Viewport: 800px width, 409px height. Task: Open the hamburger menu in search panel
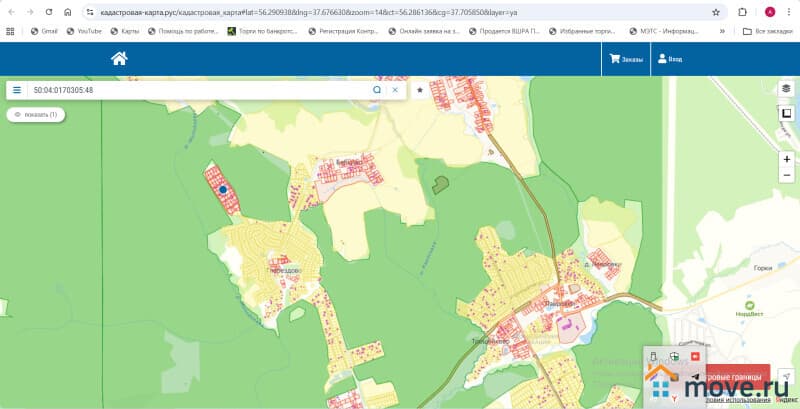(17, 90)
